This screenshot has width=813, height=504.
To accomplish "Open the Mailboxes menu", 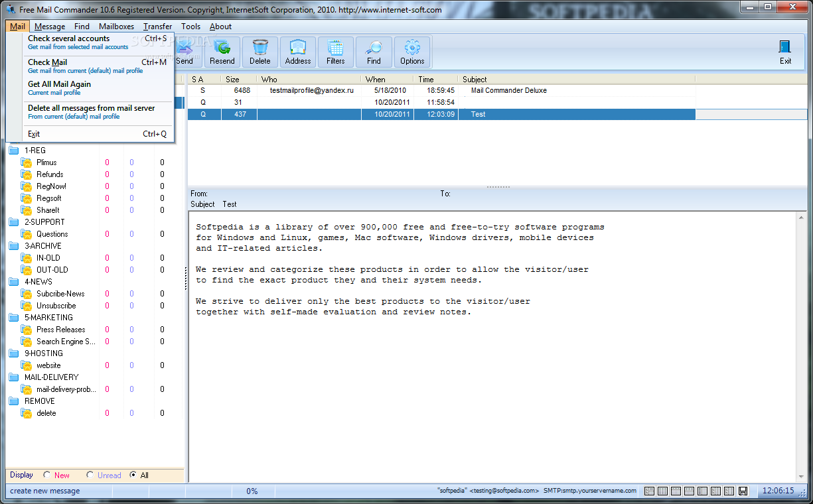I will [x=117, y=27].
